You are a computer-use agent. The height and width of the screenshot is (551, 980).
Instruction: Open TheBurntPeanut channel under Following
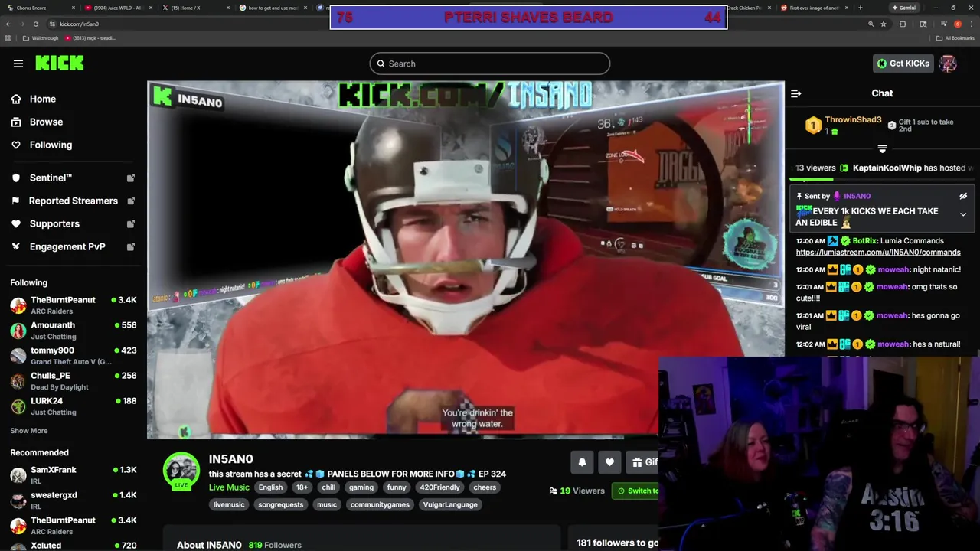click(x=73, y=305)
